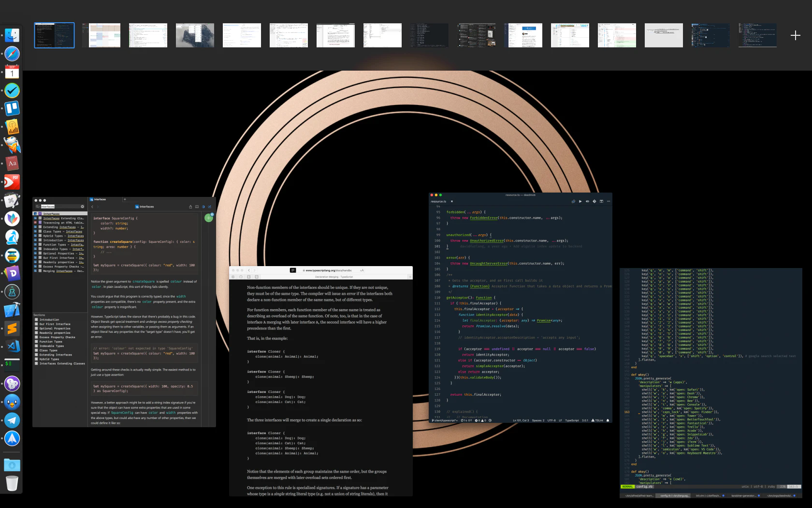Viewport: 812px width, 508px height.
Task: Open the Trello app from the Dock
Action: 12,108
